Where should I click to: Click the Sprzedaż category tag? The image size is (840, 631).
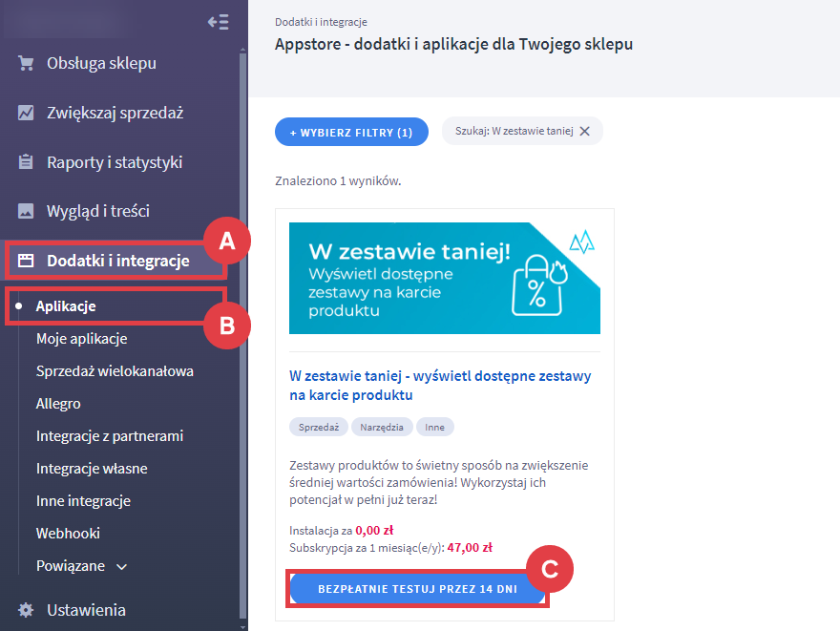click(x=319, y=428)
